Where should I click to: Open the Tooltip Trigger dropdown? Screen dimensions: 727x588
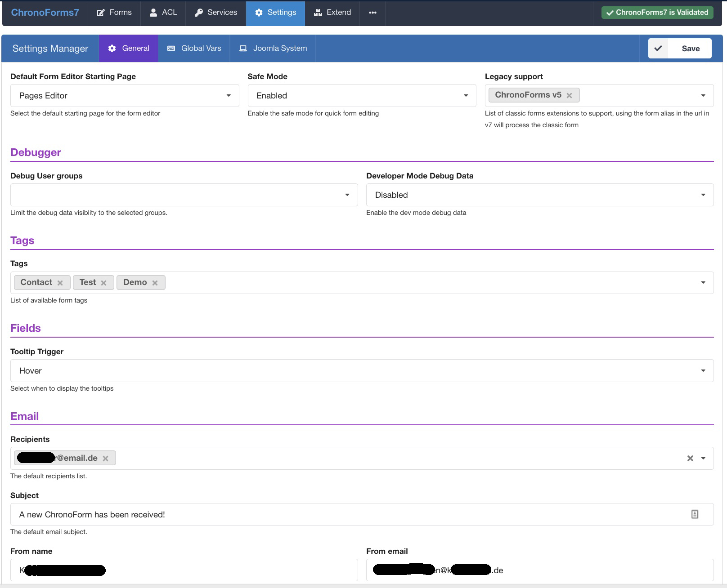362,370
